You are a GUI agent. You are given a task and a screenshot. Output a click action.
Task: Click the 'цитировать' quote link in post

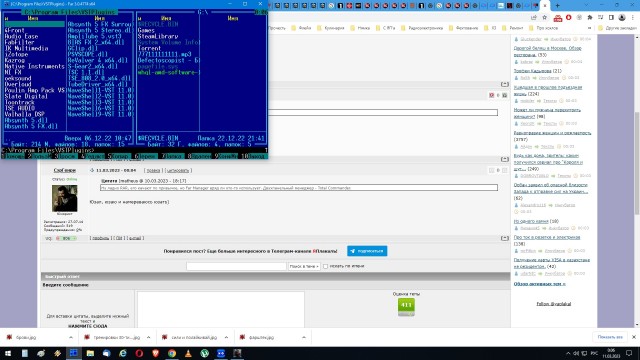coord(178,171)
